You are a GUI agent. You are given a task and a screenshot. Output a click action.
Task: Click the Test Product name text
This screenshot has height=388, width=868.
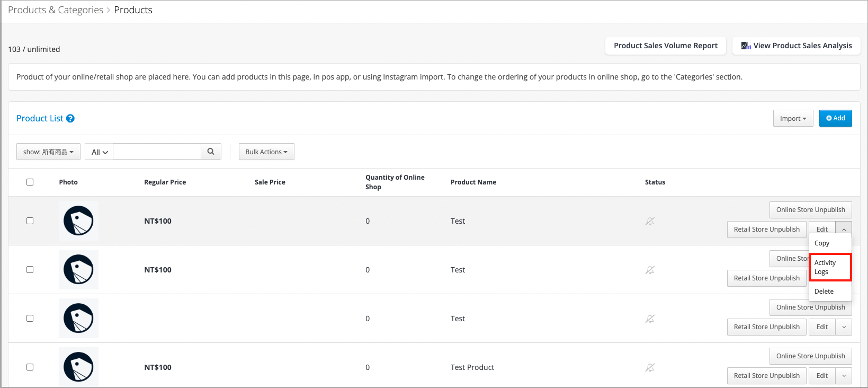point(472,367)
